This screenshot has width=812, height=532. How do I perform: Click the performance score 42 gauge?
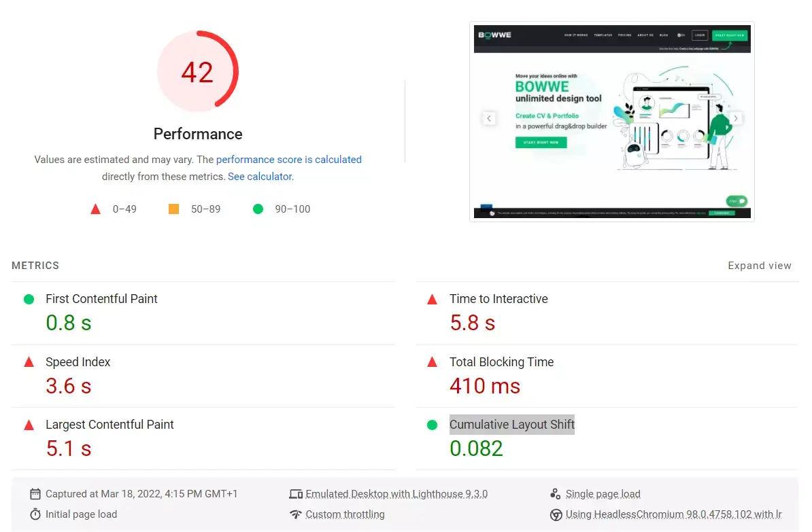[198, 71]
